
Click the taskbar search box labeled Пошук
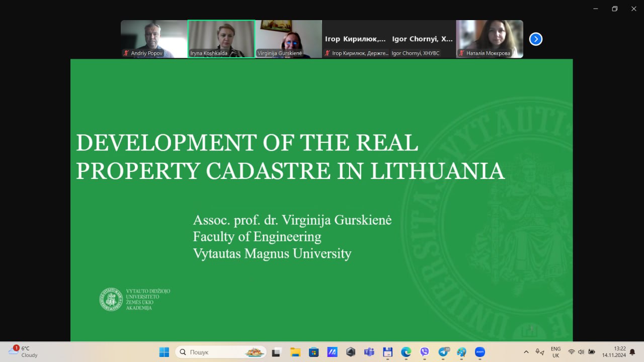[x=221, y=352]
